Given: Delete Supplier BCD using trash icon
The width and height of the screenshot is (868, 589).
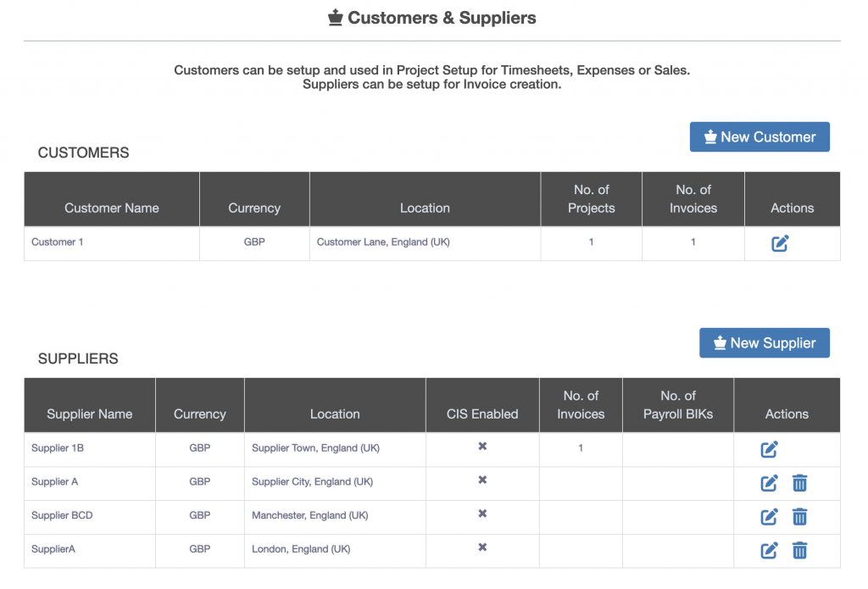Looking at the screenshot, I should (799, 516).
